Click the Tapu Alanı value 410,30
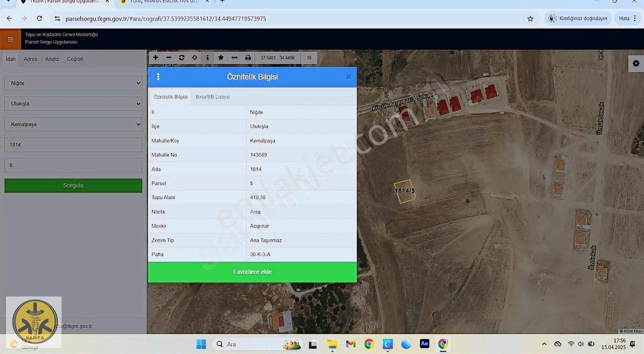Screen dimensions: 644x354 point(258,198)
